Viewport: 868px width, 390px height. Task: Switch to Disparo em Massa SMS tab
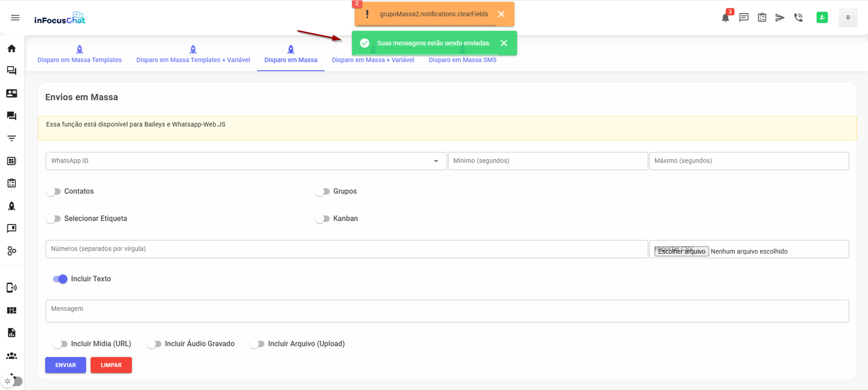(462, 60)
